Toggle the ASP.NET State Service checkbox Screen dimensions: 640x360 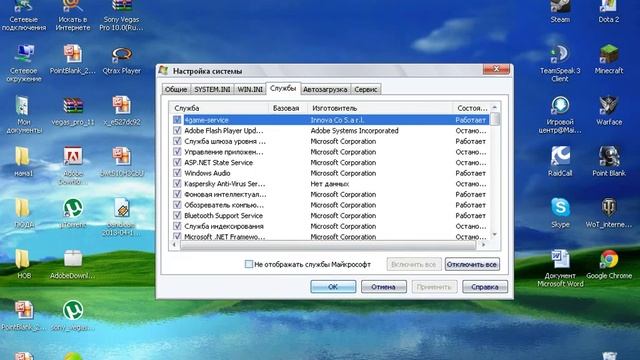click(177, 162)
